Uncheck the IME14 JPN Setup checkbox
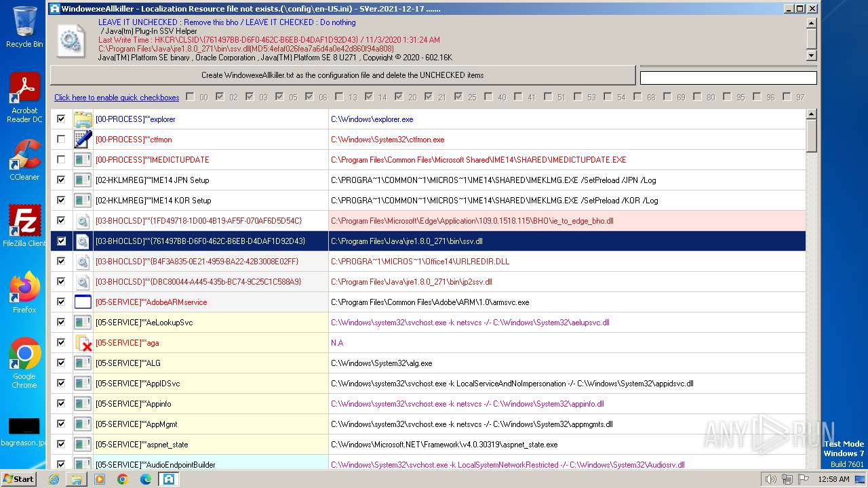This screenshot has width=868, height=488. [61, 180]
